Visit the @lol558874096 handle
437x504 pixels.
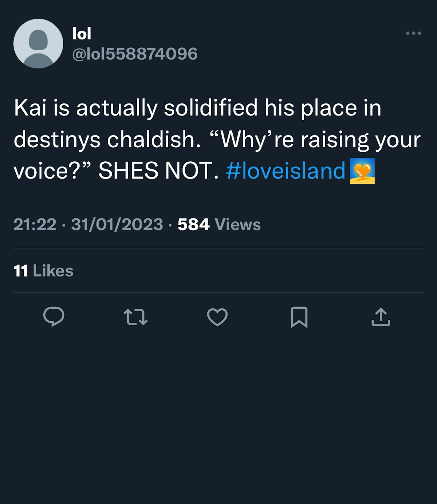[135, 54]
